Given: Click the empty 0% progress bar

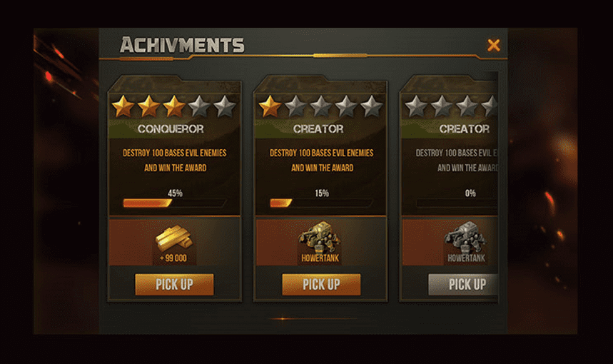Looking at the screenshot, I should click(x=457, y=203).
